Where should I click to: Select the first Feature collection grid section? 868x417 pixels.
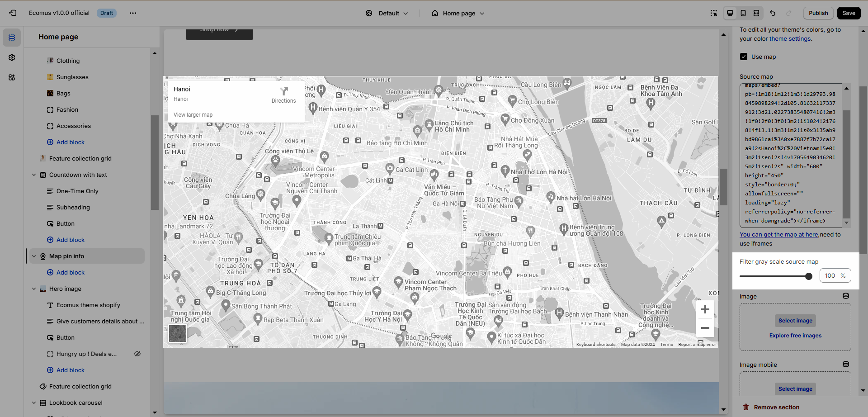(x=80, y=158)
